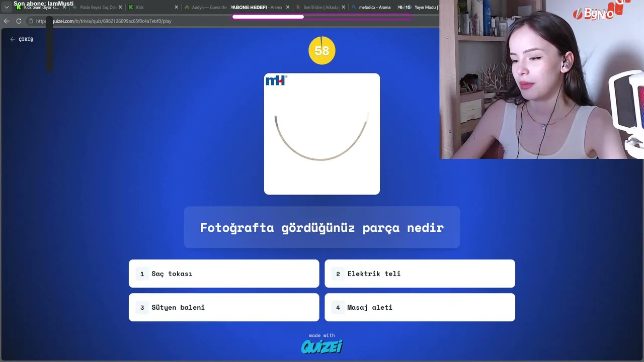Click the 'made with' caption text
The height and width of the screenshot is (362, 644).
[x=322, y=335]
